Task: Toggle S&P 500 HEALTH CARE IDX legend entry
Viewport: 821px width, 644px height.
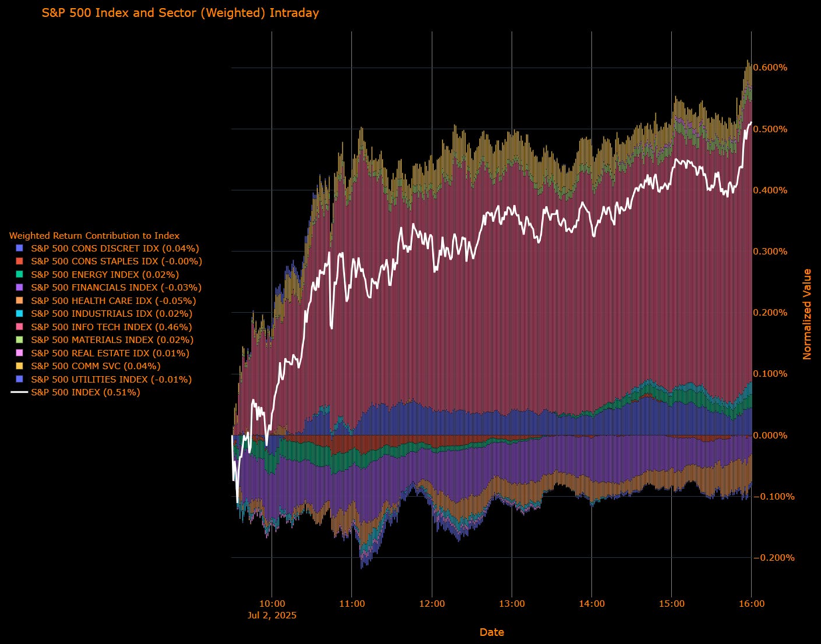Action: [114, 300]
